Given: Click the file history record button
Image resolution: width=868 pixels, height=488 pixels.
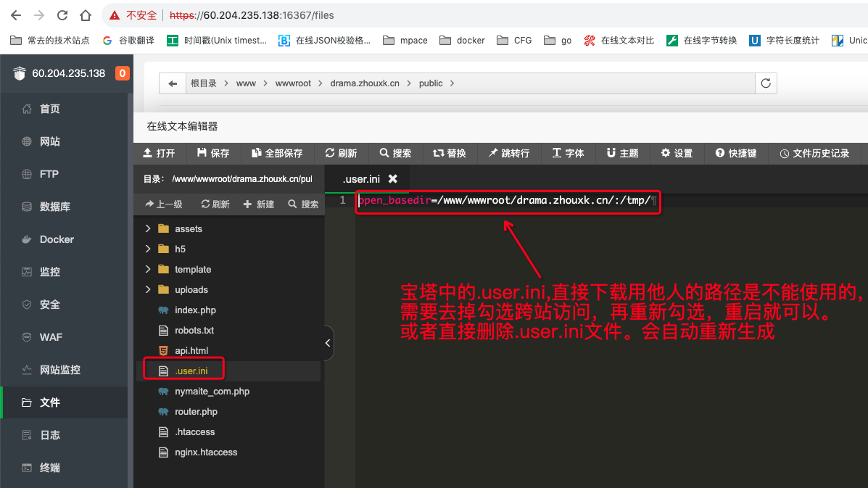Looking at the screenshot, I should 814,153.
